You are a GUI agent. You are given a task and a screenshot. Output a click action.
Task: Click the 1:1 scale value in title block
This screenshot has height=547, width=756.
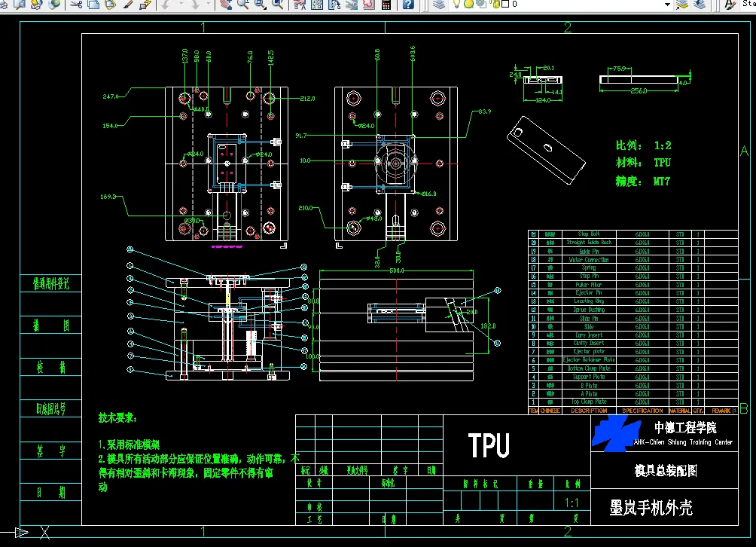coord(572,503)
